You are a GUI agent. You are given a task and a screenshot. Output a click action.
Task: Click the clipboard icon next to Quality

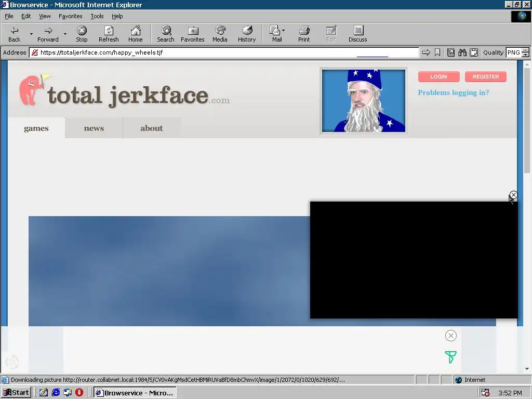(474, 52)
